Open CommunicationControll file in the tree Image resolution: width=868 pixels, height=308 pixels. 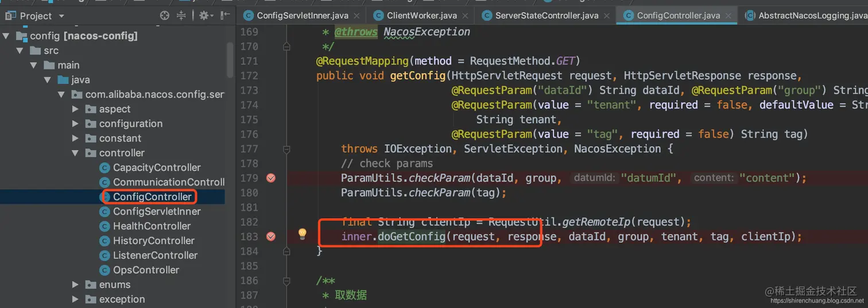[x=169, y=182]
